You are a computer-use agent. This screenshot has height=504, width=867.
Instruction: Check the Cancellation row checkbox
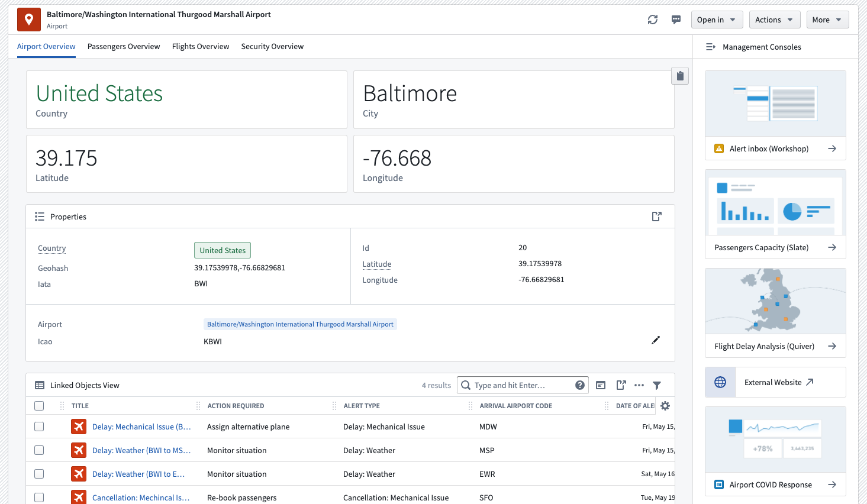tap(39, 497)
